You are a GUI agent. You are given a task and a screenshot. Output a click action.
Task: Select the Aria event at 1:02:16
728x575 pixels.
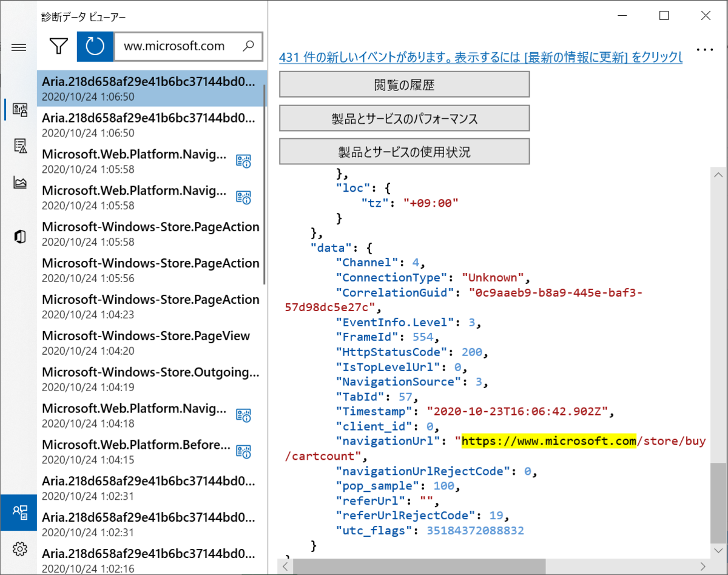coord(151,559)
